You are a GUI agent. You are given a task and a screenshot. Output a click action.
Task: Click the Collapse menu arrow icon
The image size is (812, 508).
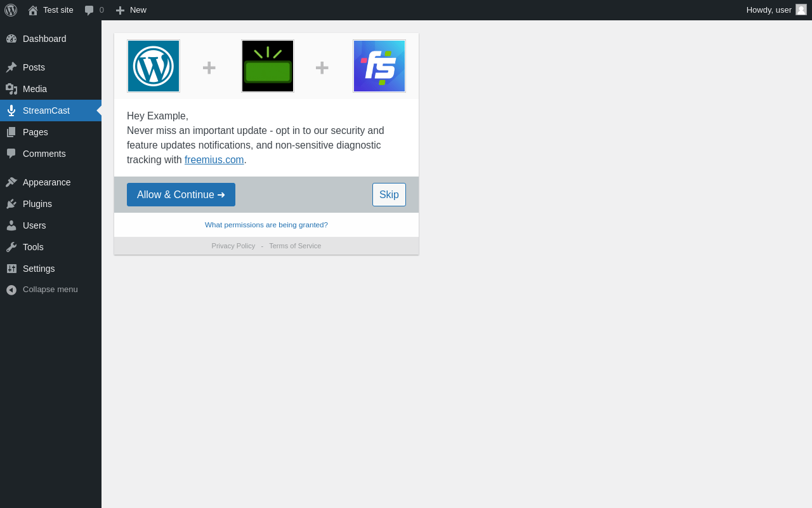pos(11,290)
